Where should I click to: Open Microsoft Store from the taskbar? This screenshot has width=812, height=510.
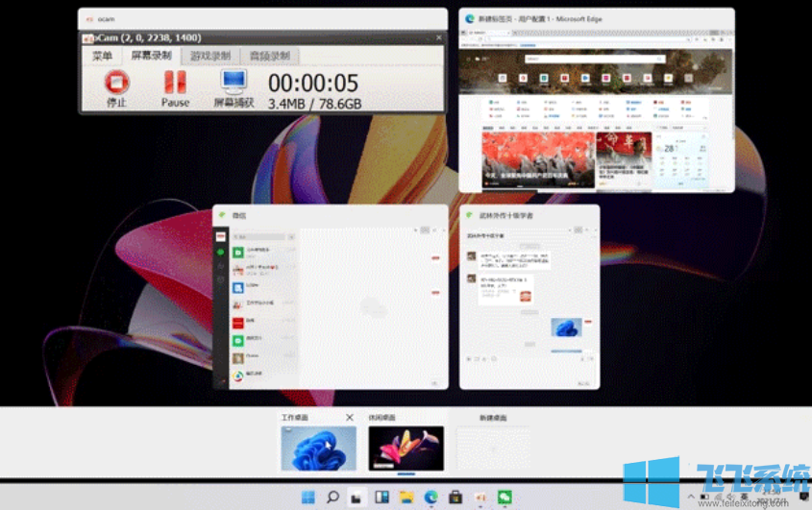tap(455, 498)
